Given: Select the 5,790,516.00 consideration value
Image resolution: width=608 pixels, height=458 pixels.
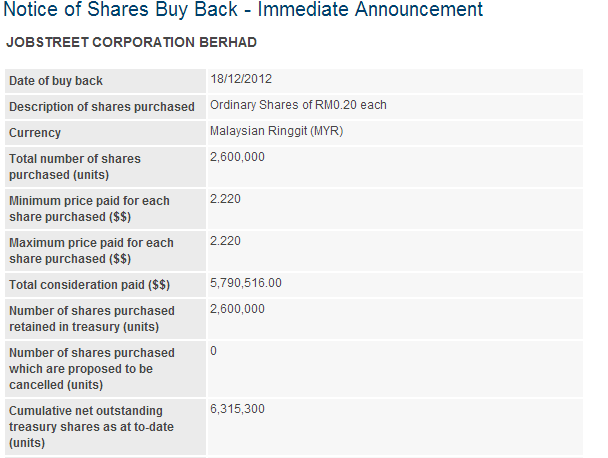Looking at the screenshot, I should click(246, 283).
